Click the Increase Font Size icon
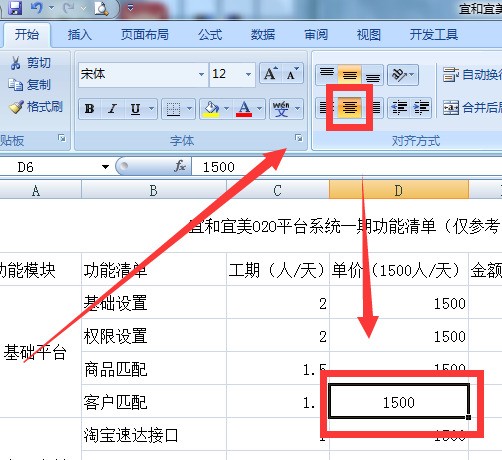The height and width of the screenshot is (460, 502). 271,74
